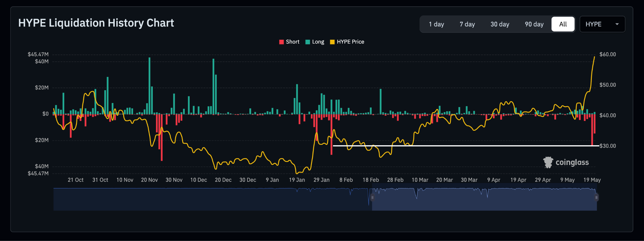Switch to the 7 day tab
644x241 pixels.
pyautogui.click(x=467, y=24)
